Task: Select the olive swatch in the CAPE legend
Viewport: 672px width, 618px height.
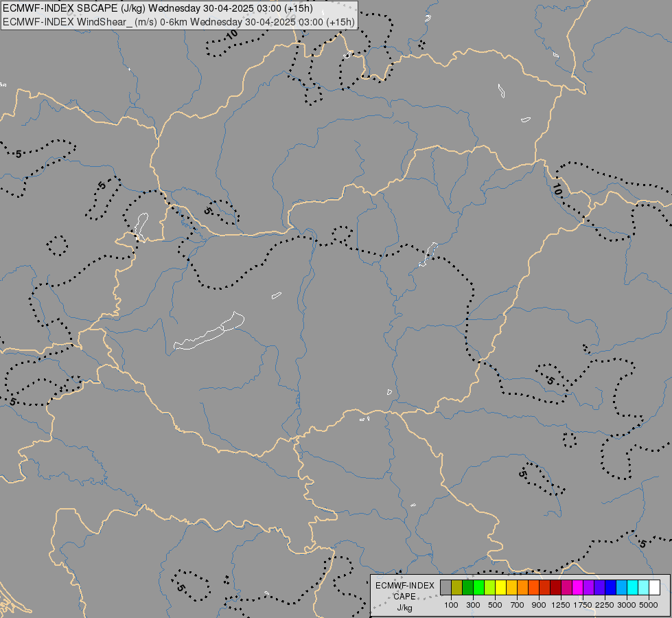Action: click(x=457, y=587)
